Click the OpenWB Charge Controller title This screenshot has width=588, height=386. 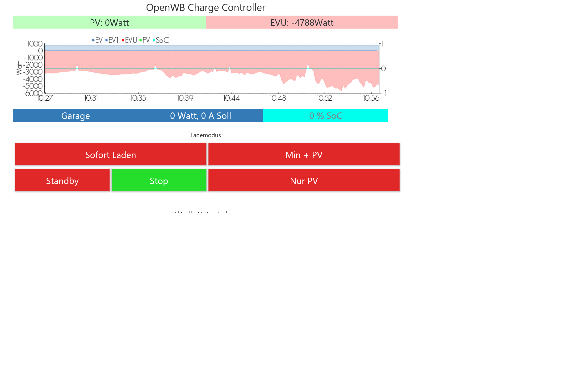click(x=206, y=7)
